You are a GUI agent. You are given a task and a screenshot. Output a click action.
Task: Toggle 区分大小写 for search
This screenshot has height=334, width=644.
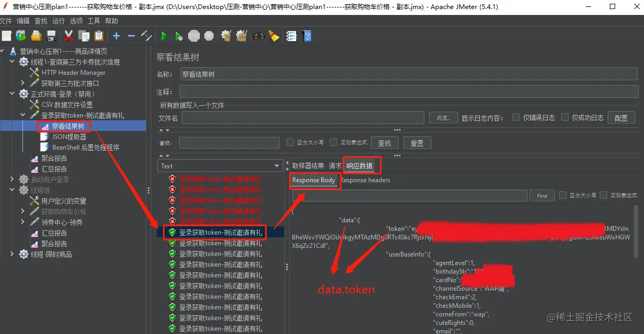[289, 143]
